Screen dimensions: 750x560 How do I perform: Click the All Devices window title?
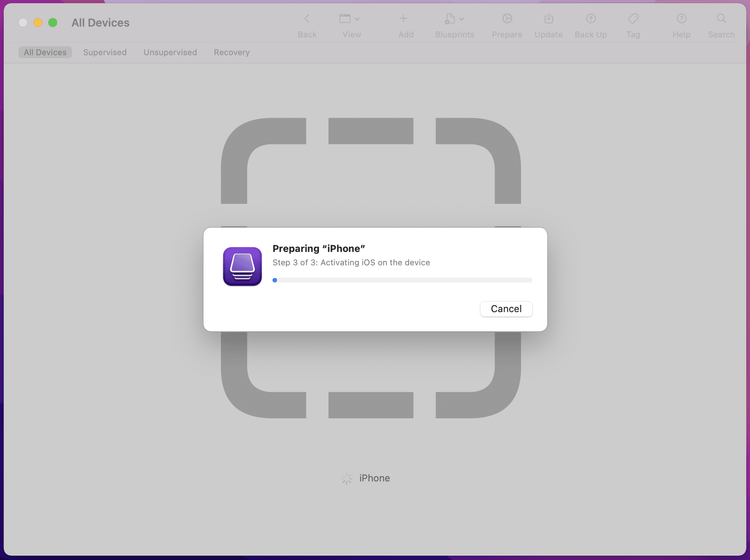100,22
